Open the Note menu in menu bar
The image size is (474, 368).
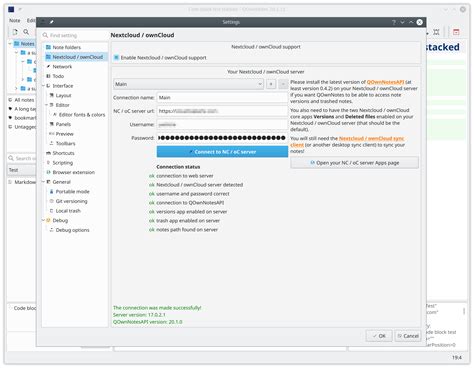[x=14, y=20]
